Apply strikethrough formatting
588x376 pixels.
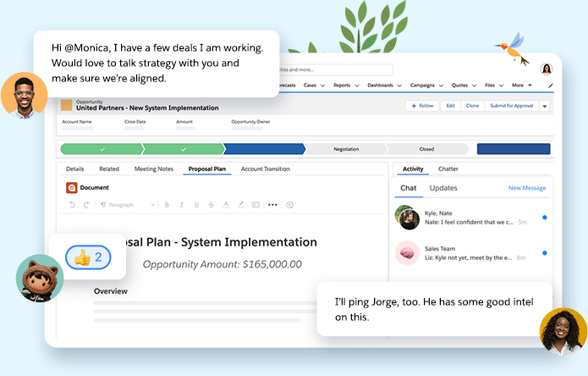pyautogui.click(x=211, y=205)
